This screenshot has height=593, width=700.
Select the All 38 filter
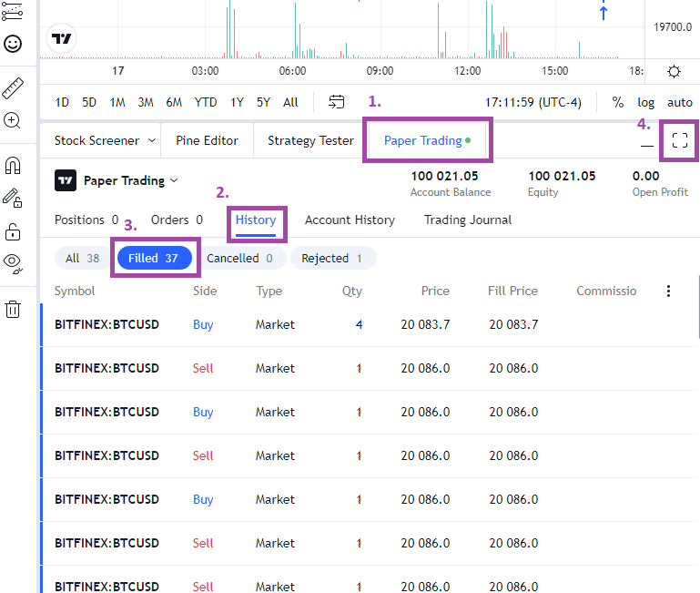tap(83, 259)
